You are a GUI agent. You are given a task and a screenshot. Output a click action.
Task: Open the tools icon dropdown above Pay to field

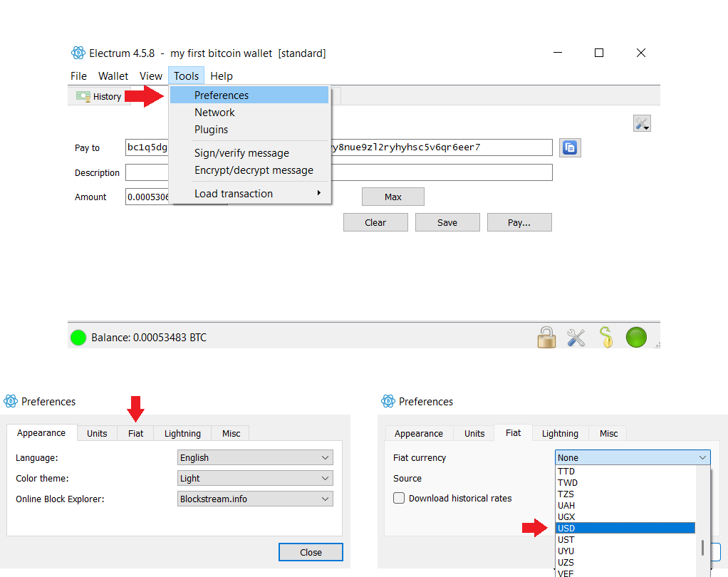[642, 124]
